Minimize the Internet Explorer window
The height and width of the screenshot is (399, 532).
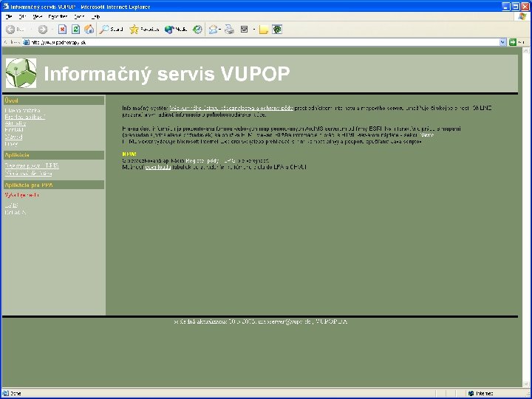(506, 7)
